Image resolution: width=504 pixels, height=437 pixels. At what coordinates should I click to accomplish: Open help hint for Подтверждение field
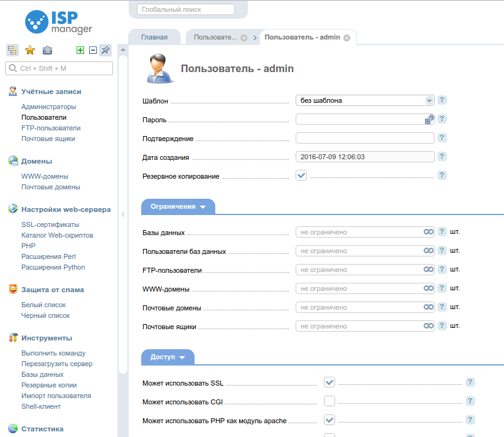point(442,138)
